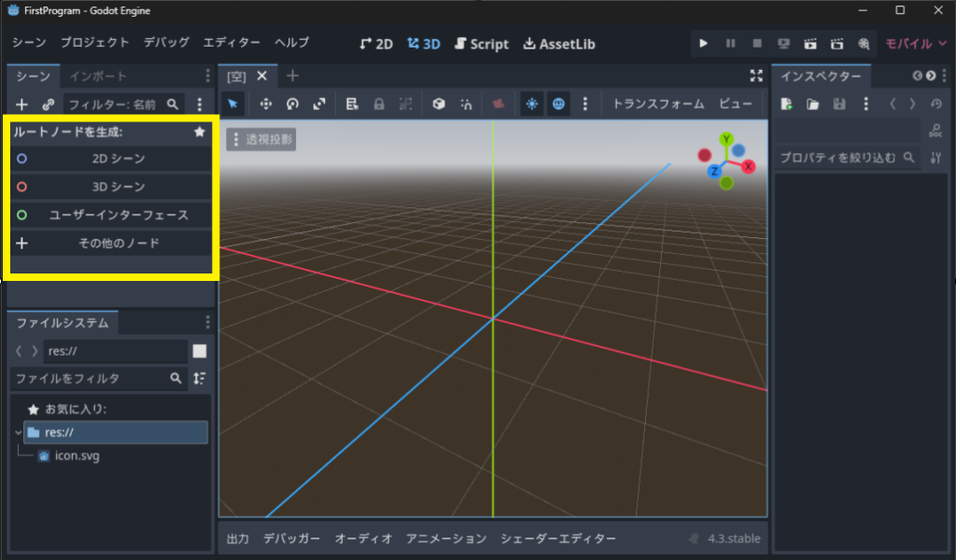Image resolution: width=956 pixels, height=560 pixels.
Task: Click the camera override icon
Action: pos(499,104)
